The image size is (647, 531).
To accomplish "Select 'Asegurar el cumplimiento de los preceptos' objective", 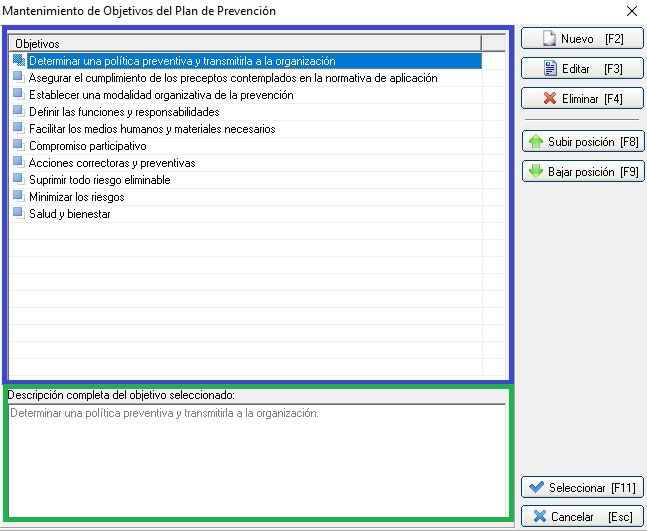I will click(232, 78).
